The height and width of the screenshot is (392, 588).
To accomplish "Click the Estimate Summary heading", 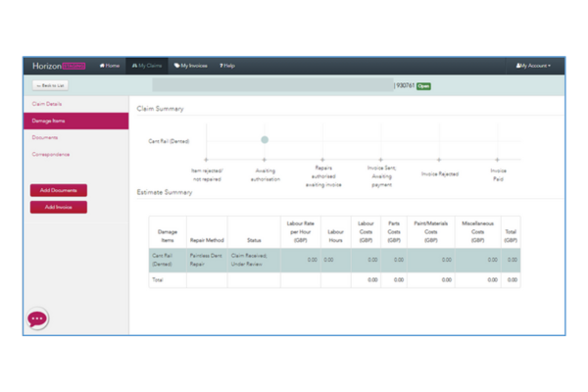I will click(165, 192).
